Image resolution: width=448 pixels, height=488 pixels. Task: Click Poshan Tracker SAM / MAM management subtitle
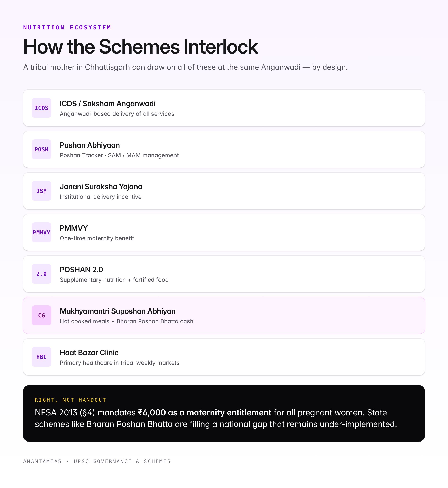pyautogui.click(x=119, y=155)
